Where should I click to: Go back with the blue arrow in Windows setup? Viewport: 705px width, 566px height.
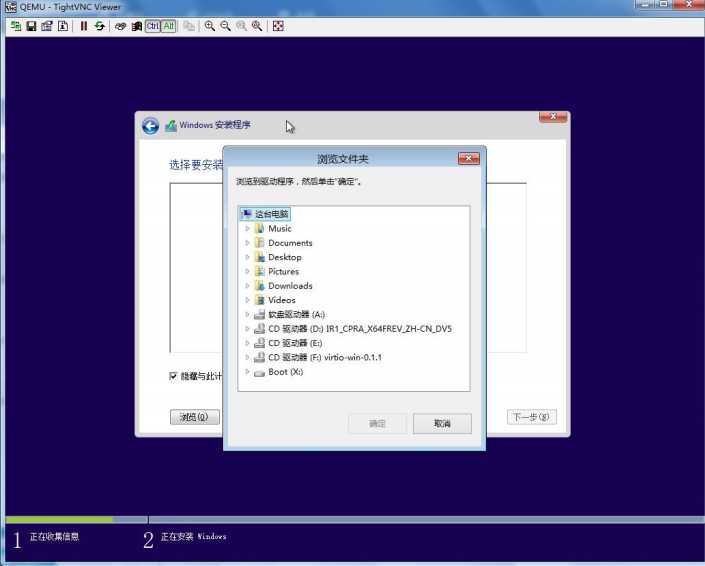tap(151, 126)
